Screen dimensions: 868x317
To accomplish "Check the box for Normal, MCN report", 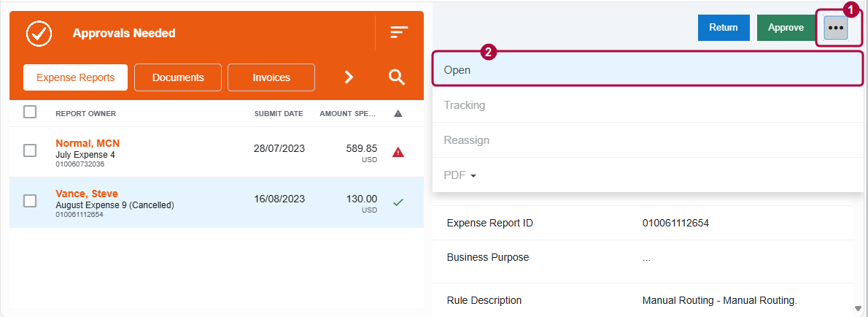I will tap(30, 150).
